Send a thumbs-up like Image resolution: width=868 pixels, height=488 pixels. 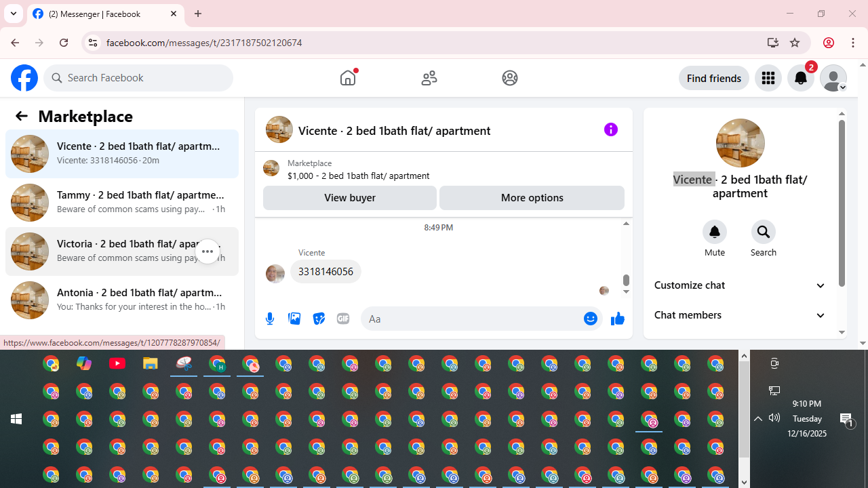[x=617, y=319]
